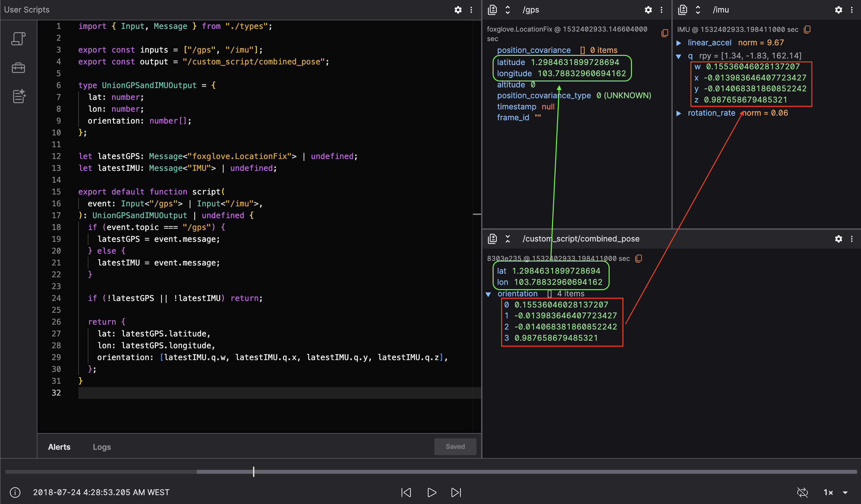Click the x quaternion value in /imu

point(755,78)
